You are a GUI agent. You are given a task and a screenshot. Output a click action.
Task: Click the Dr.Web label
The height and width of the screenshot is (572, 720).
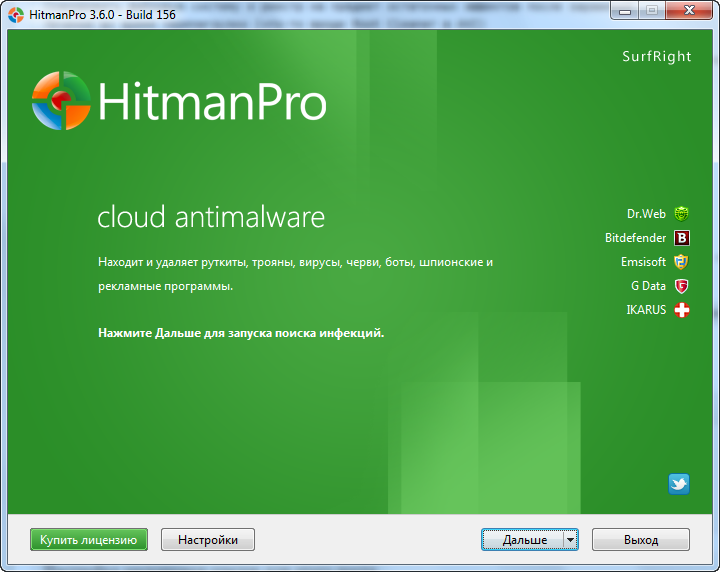pyautogui.click(x=646, y=214)
